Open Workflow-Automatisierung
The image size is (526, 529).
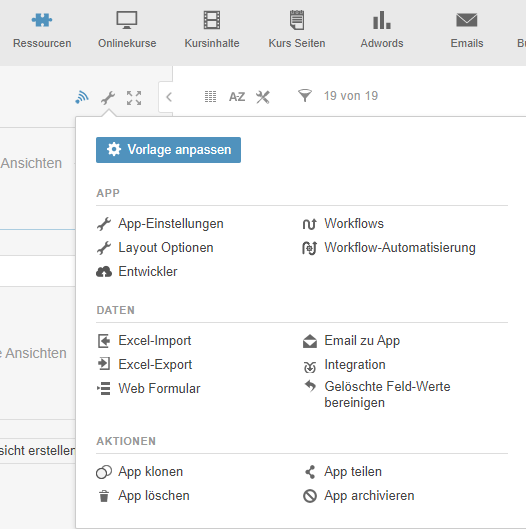tap(389, 248)
